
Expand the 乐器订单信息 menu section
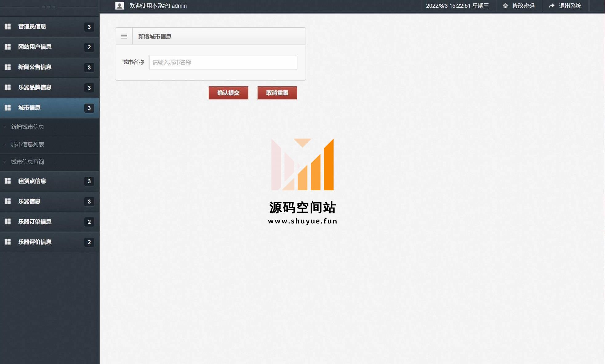click(49, 222)
